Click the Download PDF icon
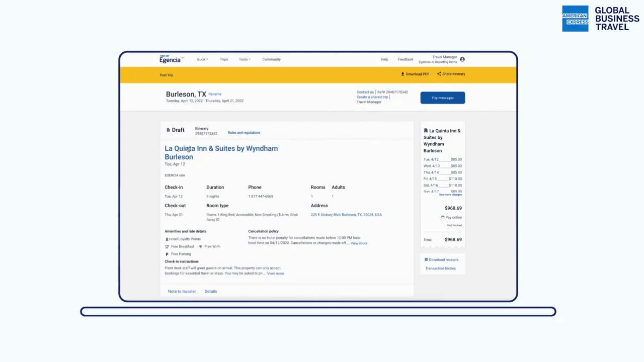The width and height of the screenshot is (644, 362). click(x=403, y=74)
